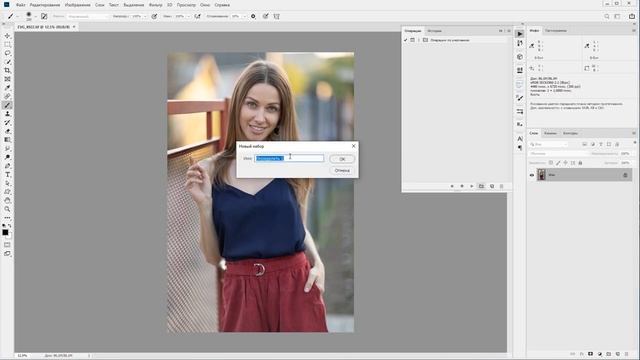
Task: Toggle checkmark for default actions set
Action: (x=405, y=40)
